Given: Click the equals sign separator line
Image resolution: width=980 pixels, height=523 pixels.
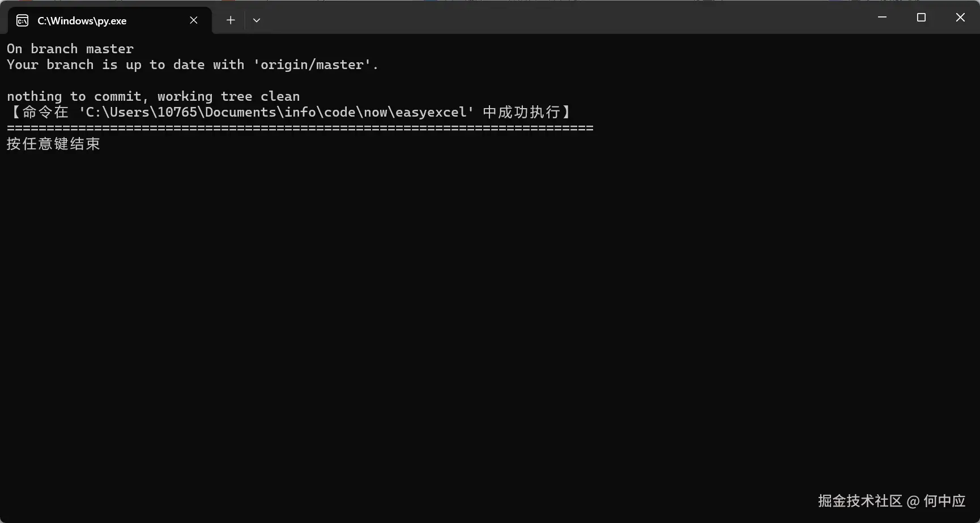Looking at the screenshot, I should point(300,128).
